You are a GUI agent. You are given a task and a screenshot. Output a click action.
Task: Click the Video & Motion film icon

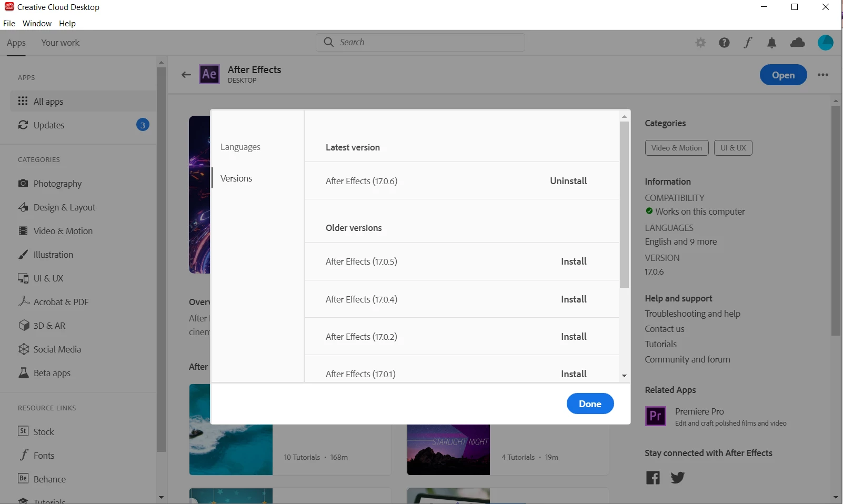(x=23, y=230)
